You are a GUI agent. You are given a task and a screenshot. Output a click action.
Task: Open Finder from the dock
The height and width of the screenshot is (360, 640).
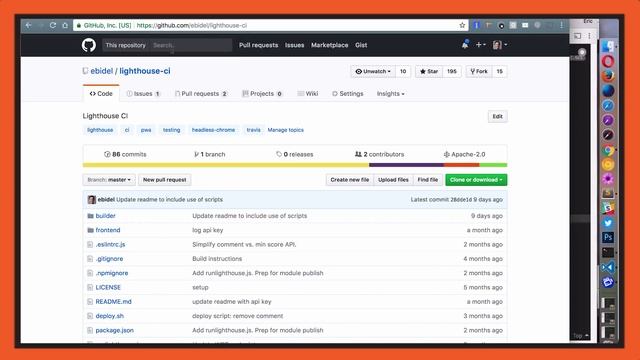point(608,47)
